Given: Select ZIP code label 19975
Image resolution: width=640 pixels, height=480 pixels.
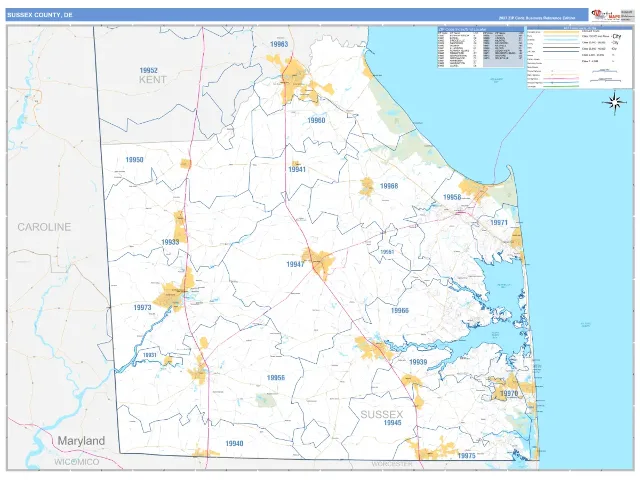Looking at the screenshot, I should click(466, 456).
